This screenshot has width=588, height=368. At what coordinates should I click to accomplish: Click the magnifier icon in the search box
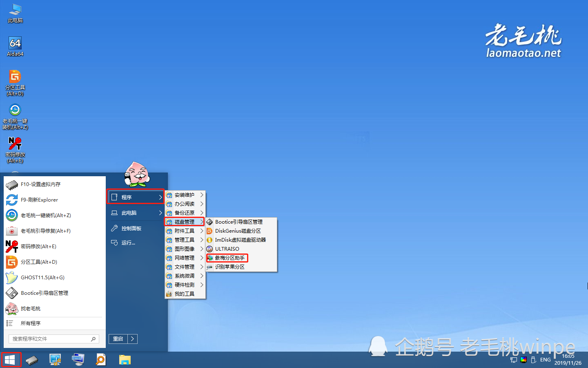pos(94,339)
